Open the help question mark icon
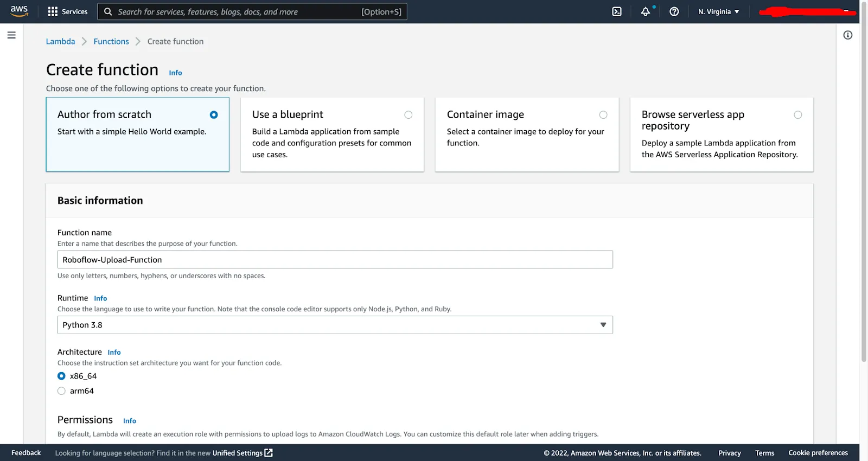The width and height of the screenshot is (868, 461). pyautogui.click(x=674, y=11)
